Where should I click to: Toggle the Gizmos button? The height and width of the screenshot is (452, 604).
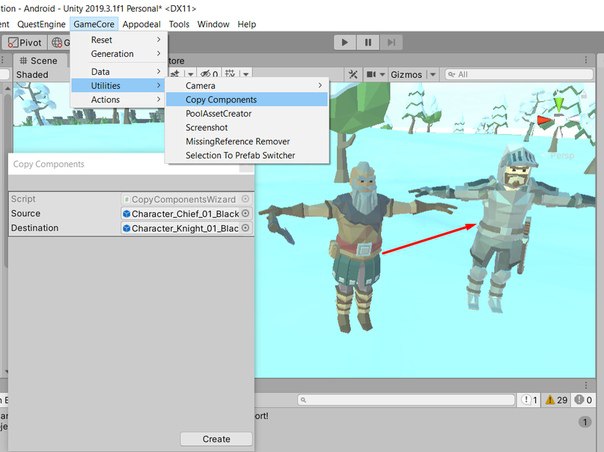click(406, 74)
